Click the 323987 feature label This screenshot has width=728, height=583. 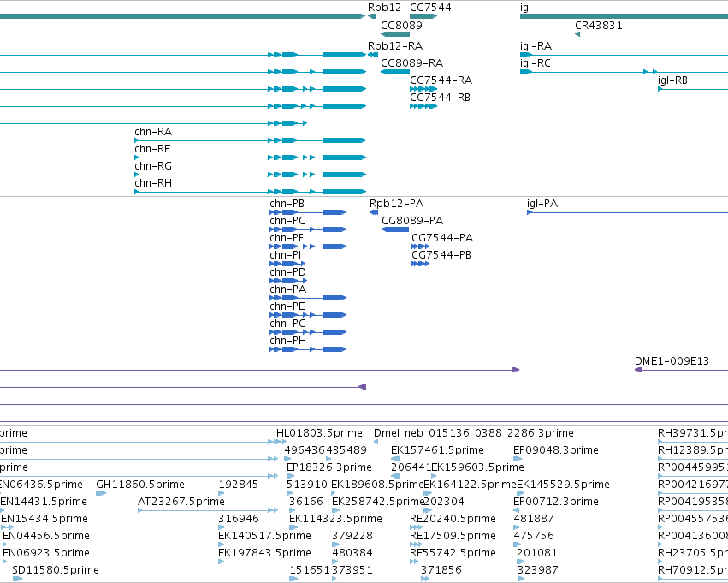pos(537,570)
